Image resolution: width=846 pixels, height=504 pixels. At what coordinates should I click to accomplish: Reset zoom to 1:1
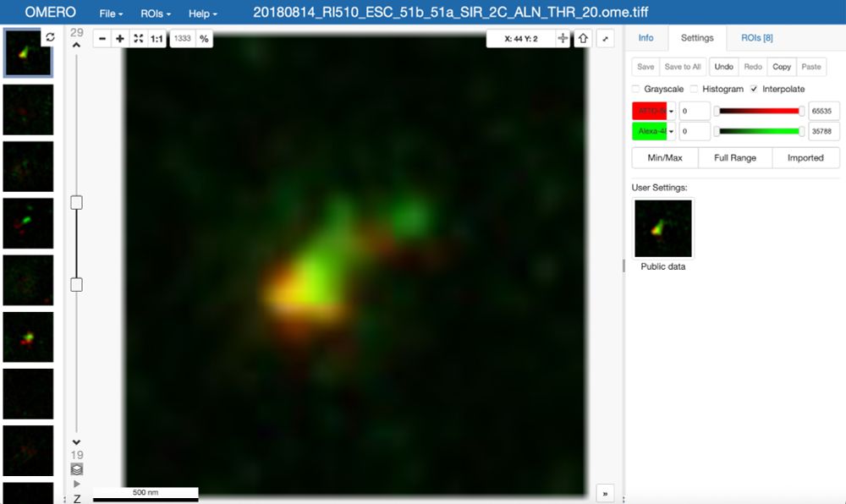pos(157,38)
